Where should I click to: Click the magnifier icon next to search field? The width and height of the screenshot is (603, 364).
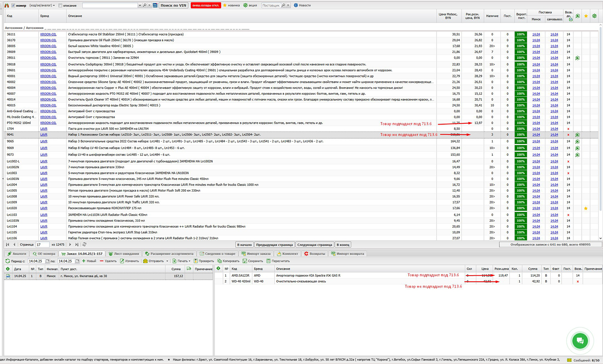(145, 5)
